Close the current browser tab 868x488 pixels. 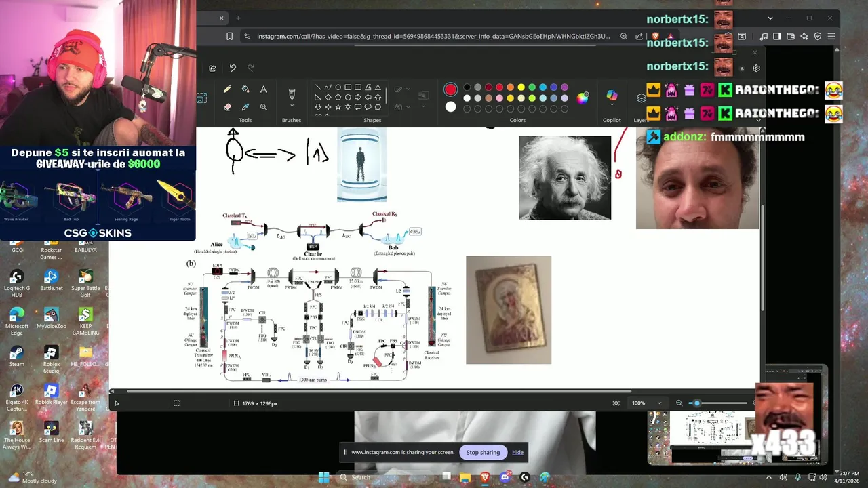tap(221, 18)
